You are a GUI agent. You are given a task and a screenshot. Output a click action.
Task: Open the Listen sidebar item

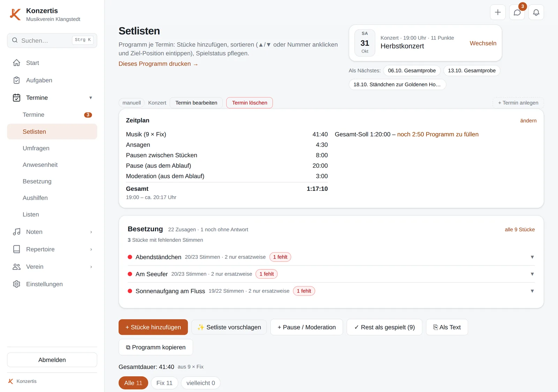52,214
